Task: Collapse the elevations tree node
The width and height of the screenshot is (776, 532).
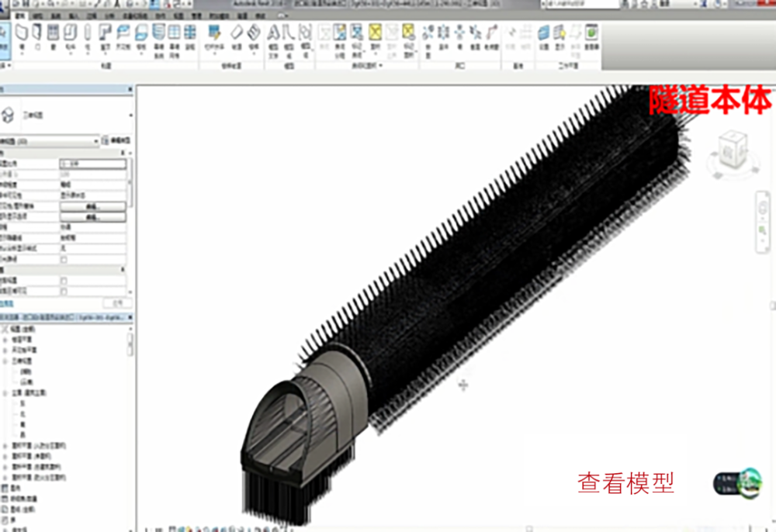Action: 5,393
